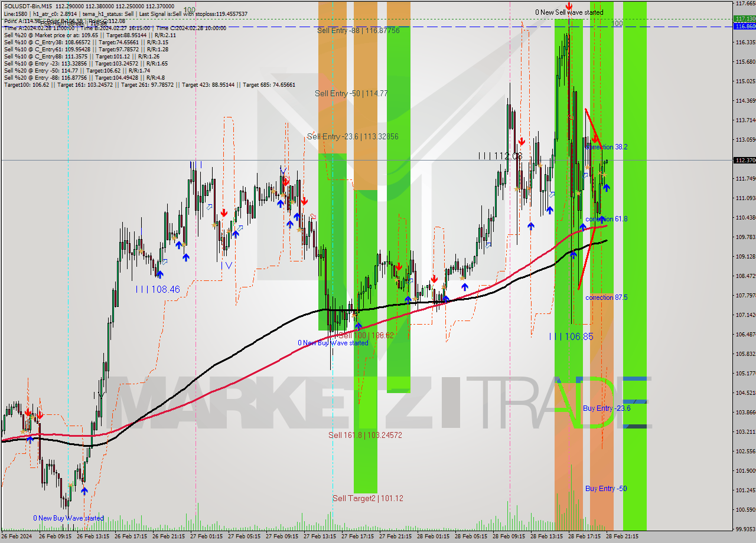Click the 'Sell %10 @ Entry -23' line
The width and height of the screenshot is (756, 543).
tap(86, 63)
